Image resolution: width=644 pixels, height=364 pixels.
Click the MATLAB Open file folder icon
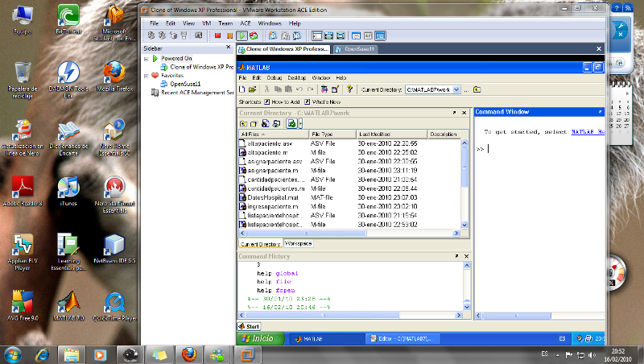(252, 89)
